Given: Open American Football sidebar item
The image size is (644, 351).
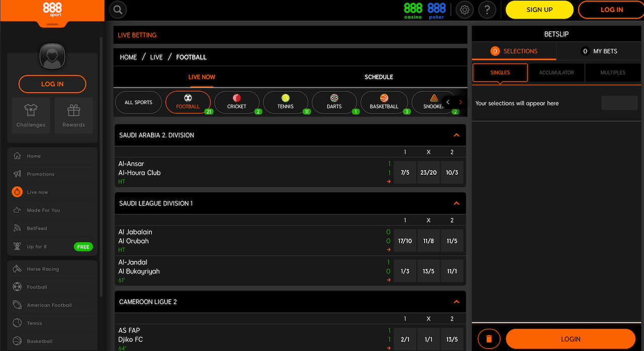Looking at the screenshot, I should tap(52, 305).
